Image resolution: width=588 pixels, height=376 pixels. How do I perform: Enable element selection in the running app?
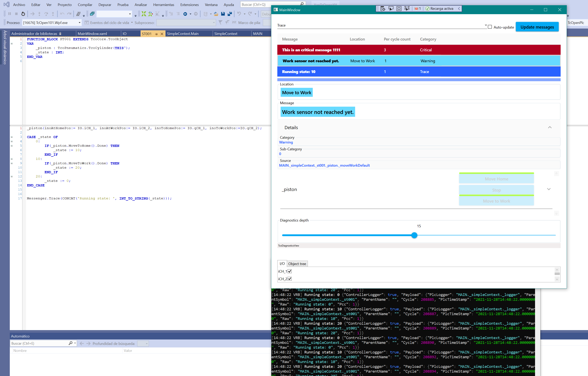point(391,9)
